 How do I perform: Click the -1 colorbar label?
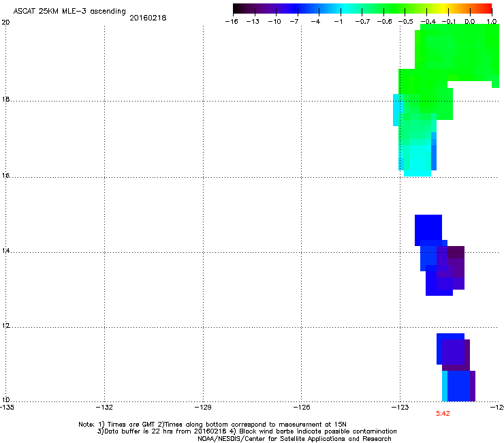338,22
